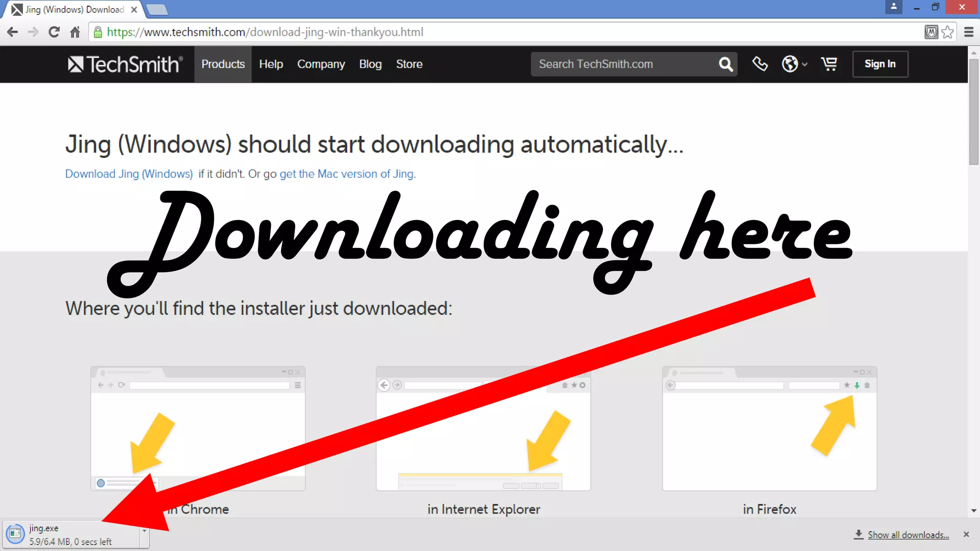Screen dimensions: 980x551
Task: Open the Company menu
Action: click(x=321, y=64)
